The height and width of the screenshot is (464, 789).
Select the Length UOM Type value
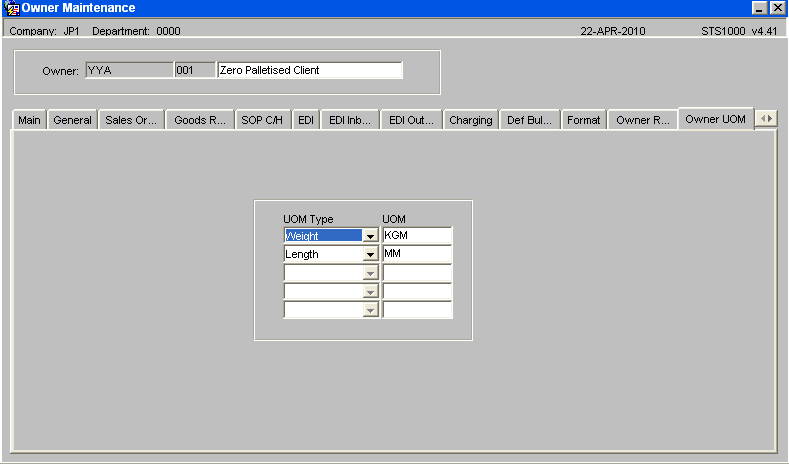(x=323, y=254)
